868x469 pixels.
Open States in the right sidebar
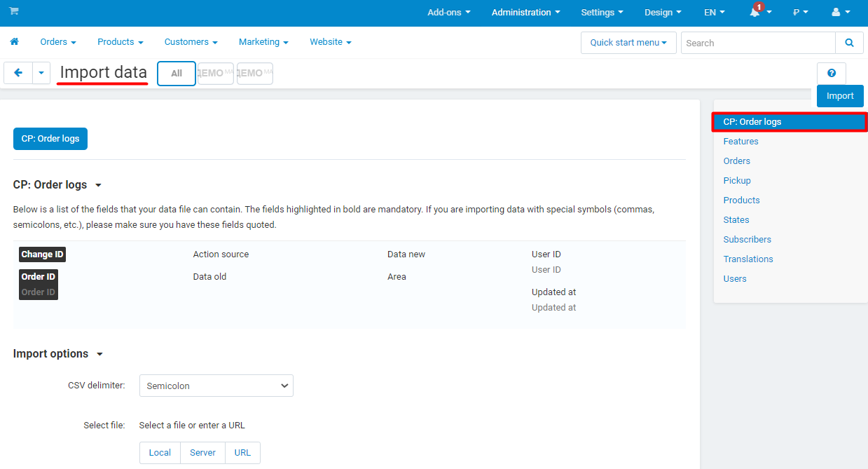pyautogui.click(x=736, y=220)
